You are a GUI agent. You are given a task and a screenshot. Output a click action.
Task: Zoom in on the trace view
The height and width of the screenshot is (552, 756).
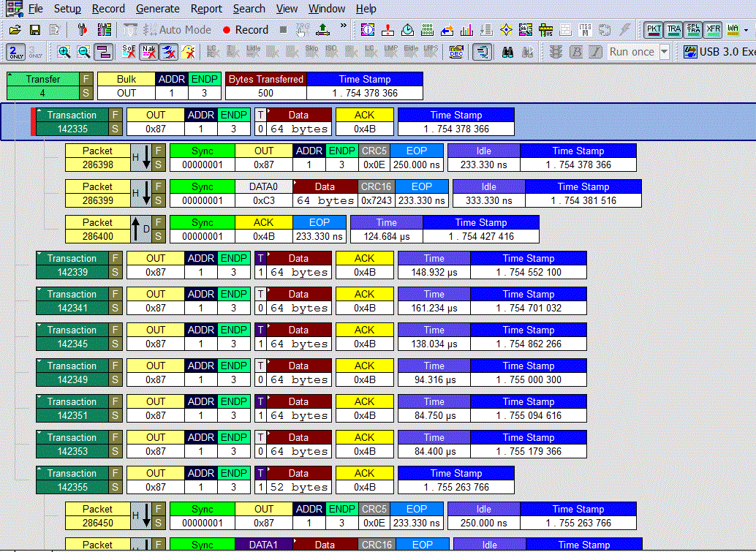pos(64,52)
